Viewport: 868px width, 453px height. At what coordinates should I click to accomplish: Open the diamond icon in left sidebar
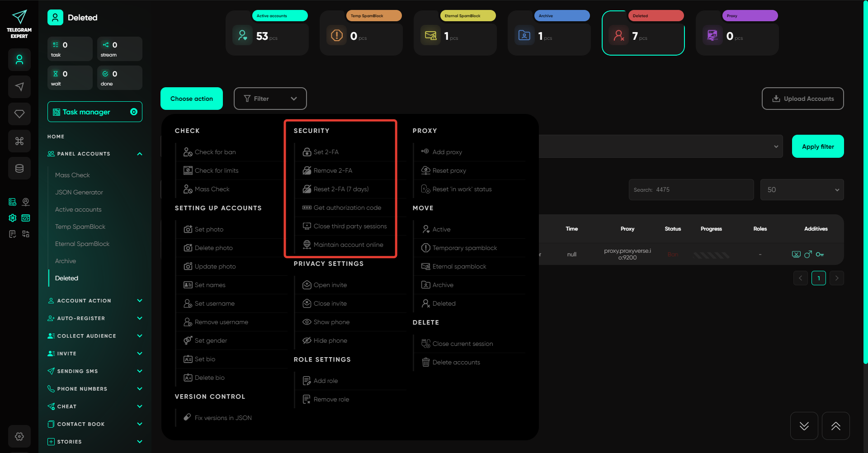(19, 114)
